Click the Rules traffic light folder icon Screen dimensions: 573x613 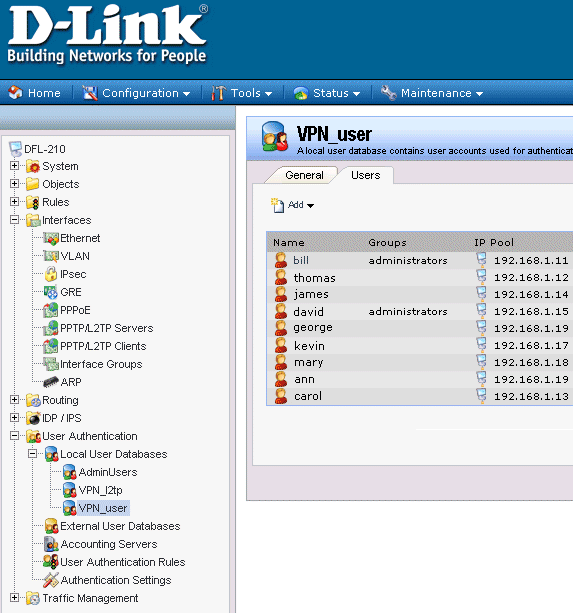click(33, 202)
